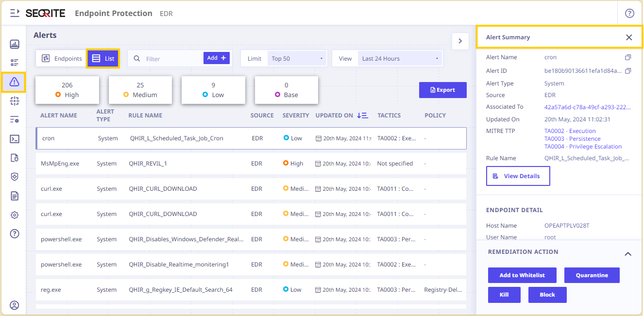Filter alerts by the Medium severity card
This screenshot has height=316, width=644.
coord(140,90)
